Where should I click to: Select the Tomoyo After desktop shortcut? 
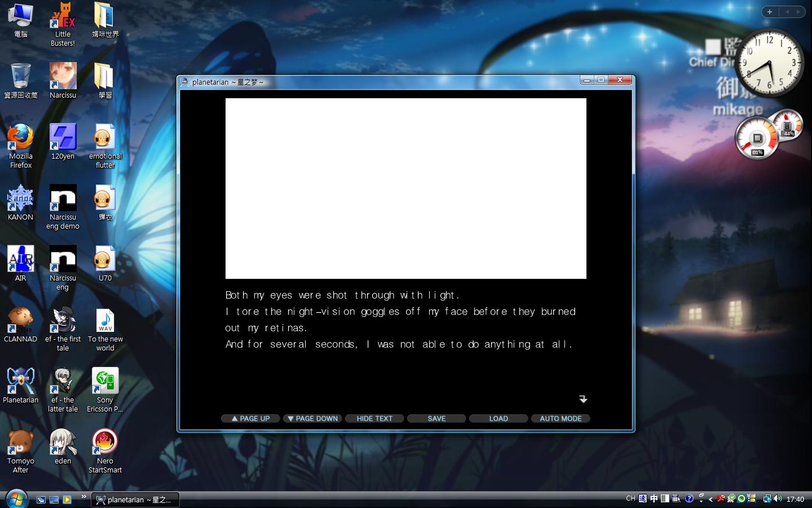[x=21, y=451]
